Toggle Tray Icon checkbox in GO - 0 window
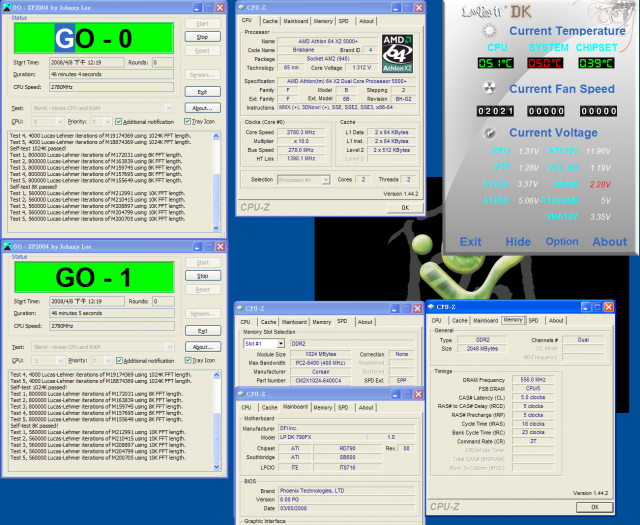 point(187,121)
